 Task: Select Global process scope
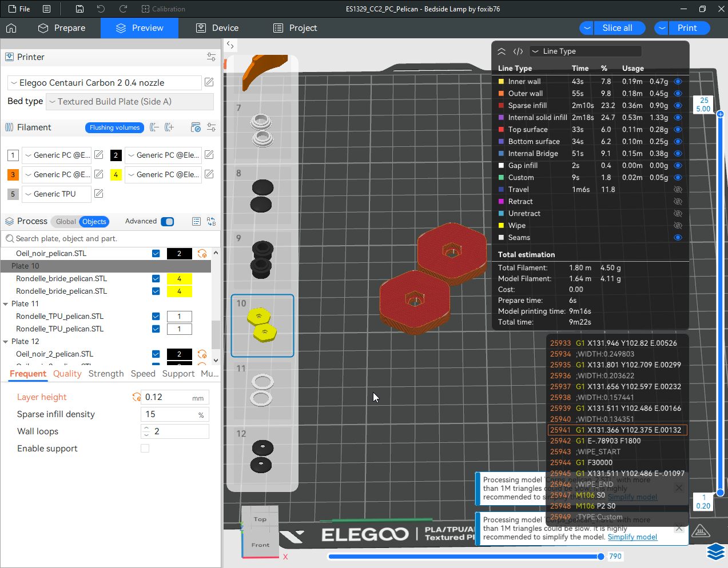[x=66, y=222]
